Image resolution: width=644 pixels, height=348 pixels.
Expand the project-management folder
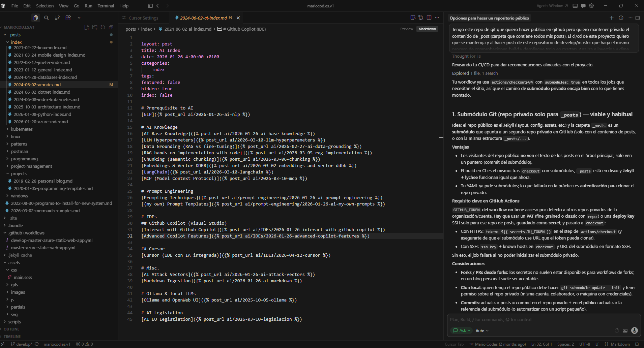coord(59,166)
